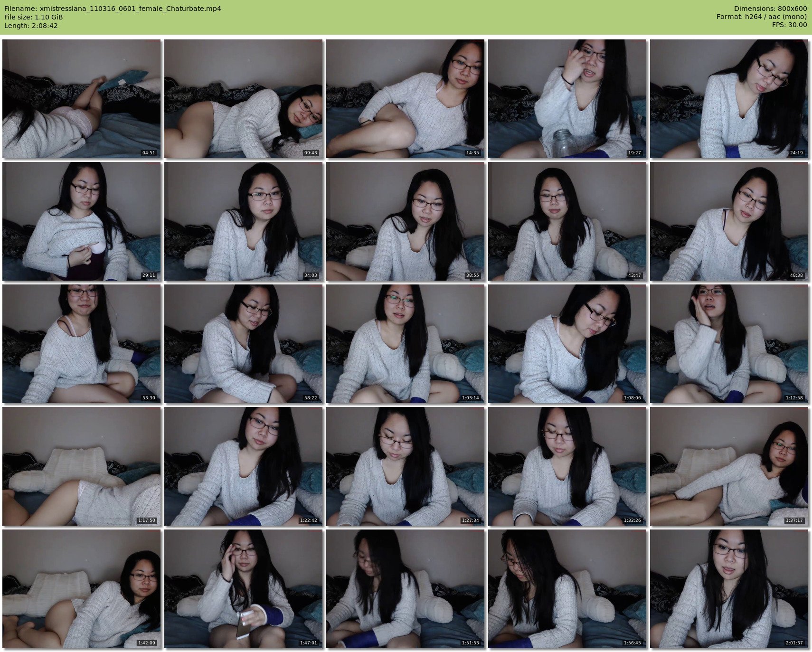Open the frame marked 34:03
This screenshot has width=812, height=652.
(244, 221)
